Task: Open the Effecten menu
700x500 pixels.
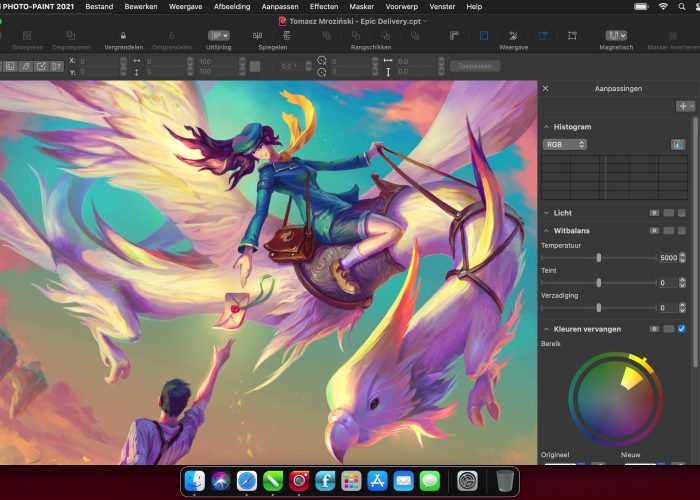Action: 324,7
